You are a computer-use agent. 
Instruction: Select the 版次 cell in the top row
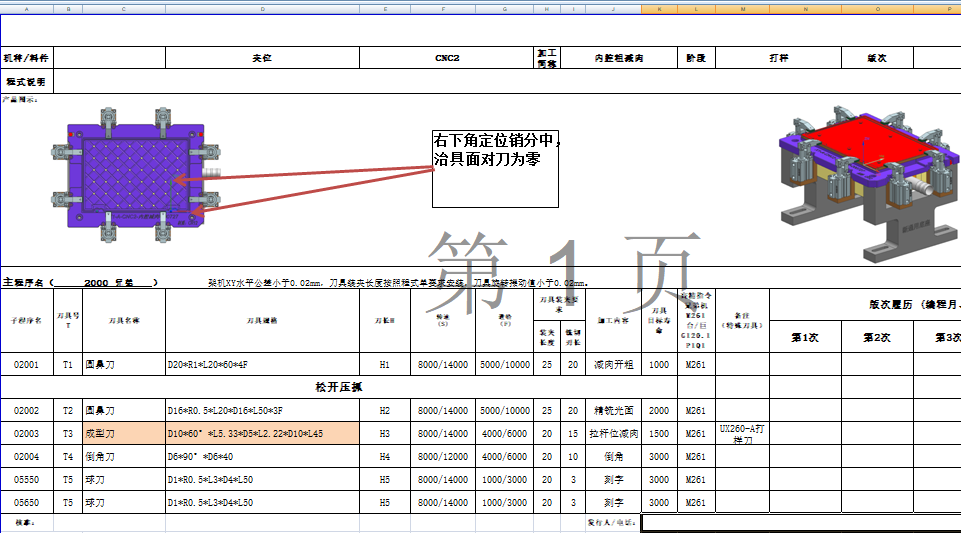pyautogui.click(x=877, y=58)
